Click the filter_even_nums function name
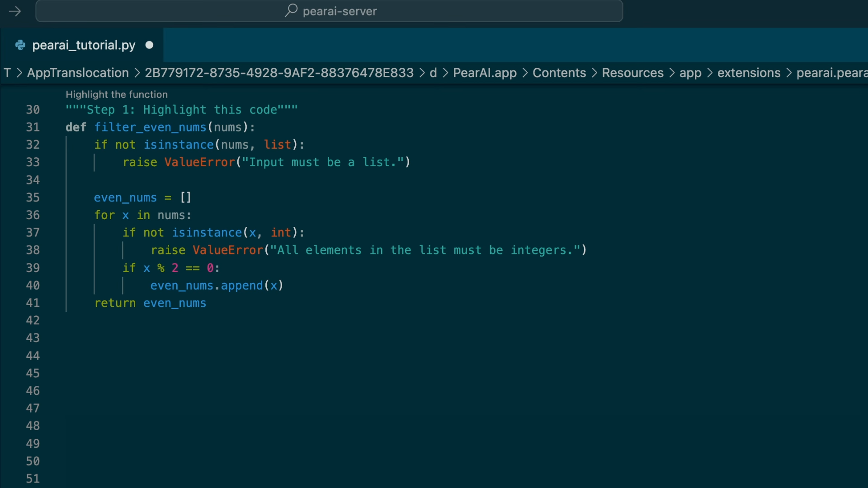The height and width of the screenshot is (488, 868). (150, 127)
